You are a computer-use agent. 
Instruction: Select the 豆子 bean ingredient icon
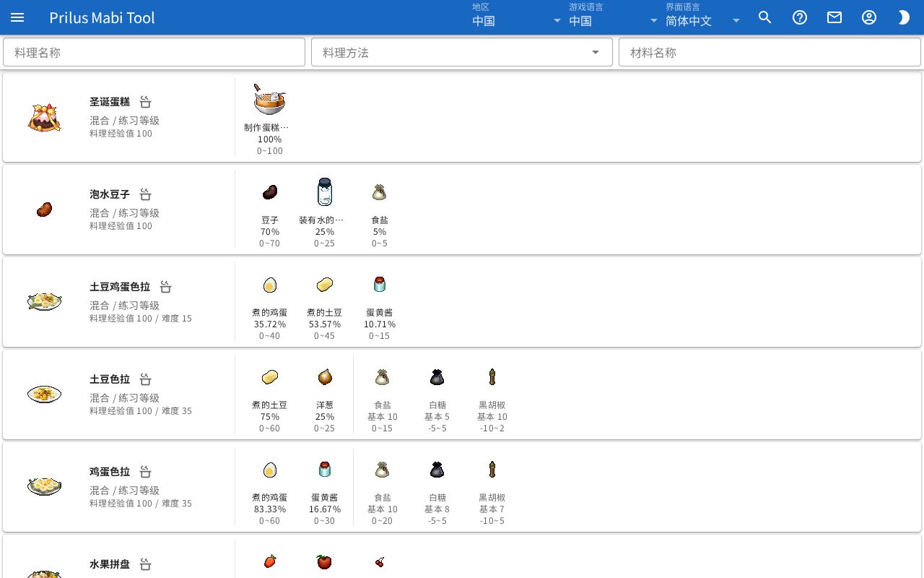270,192
